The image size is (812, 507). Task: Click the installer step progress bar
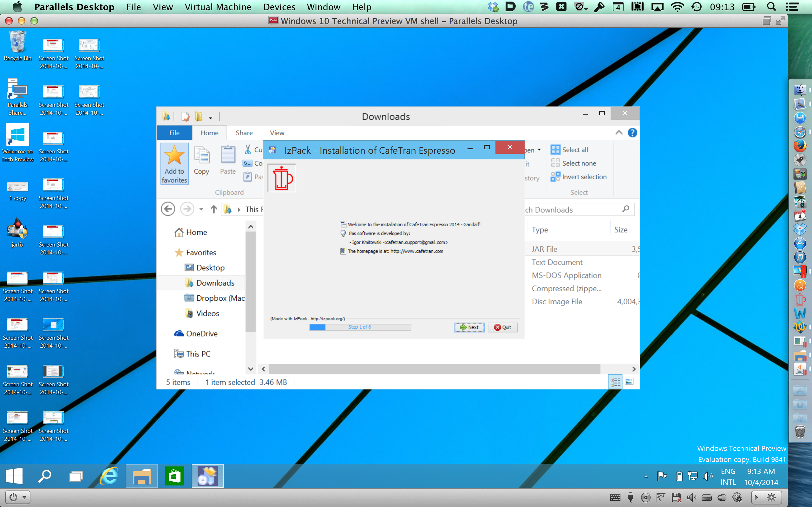click(x=360, y=327)
